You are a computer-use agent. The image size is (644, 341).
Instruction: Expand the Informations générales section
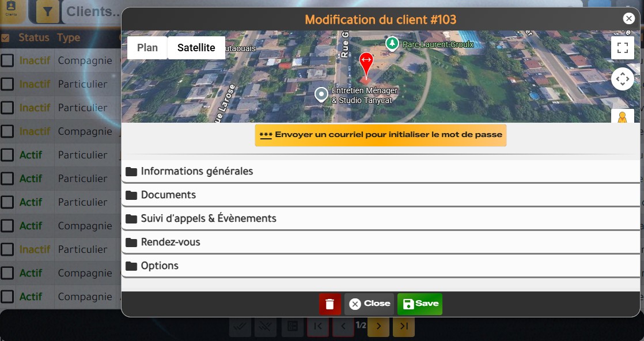coord(197,171)
